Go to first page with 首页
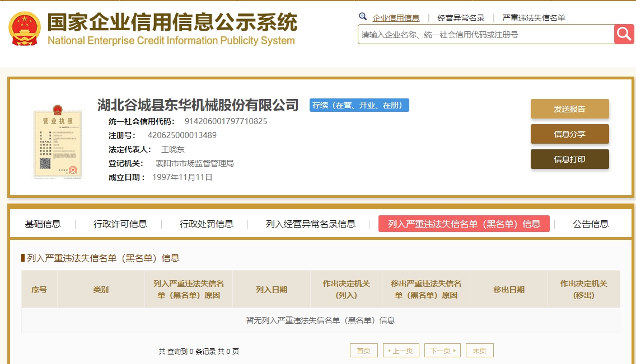This screenshot has height=364, width=636. [364, 351]
